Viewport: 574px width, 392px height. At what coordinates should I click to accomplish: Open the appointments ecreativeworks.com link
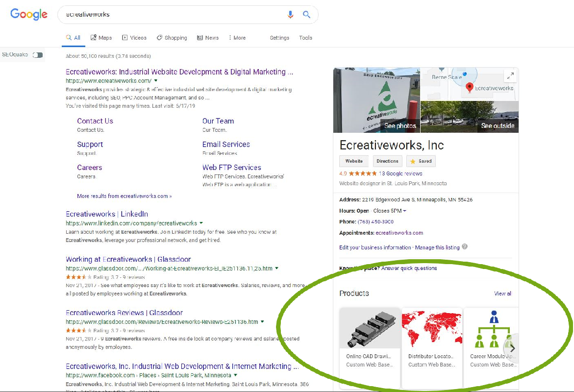[399, 233]
